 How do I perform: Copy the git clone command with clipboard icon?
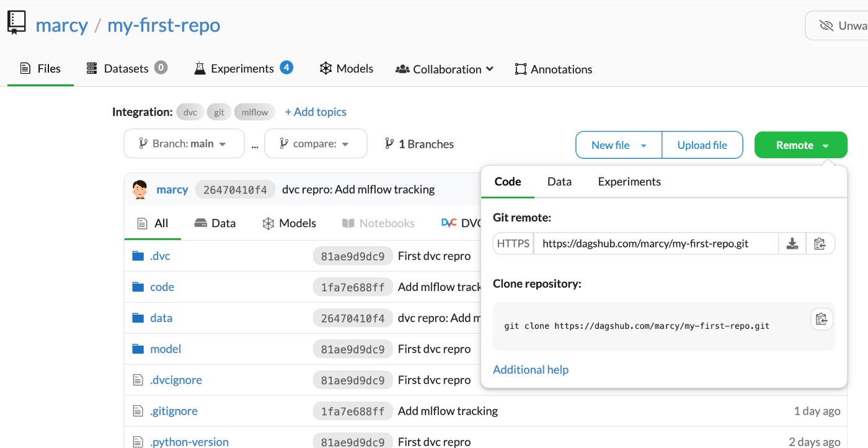tap(821, 319)
